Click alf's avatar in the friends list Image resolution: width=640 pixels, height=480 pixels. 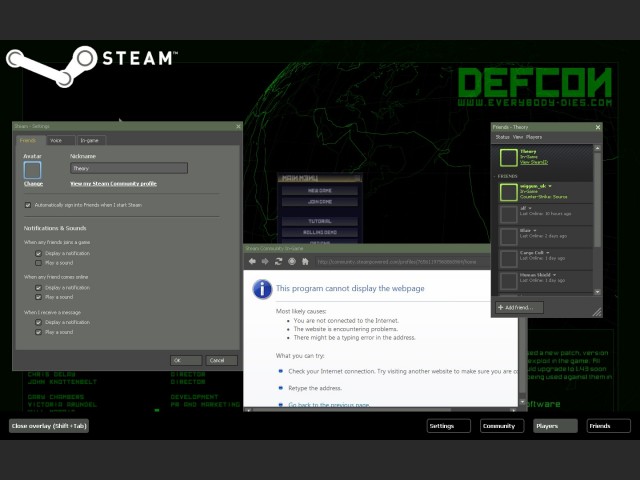pos(509,214)
